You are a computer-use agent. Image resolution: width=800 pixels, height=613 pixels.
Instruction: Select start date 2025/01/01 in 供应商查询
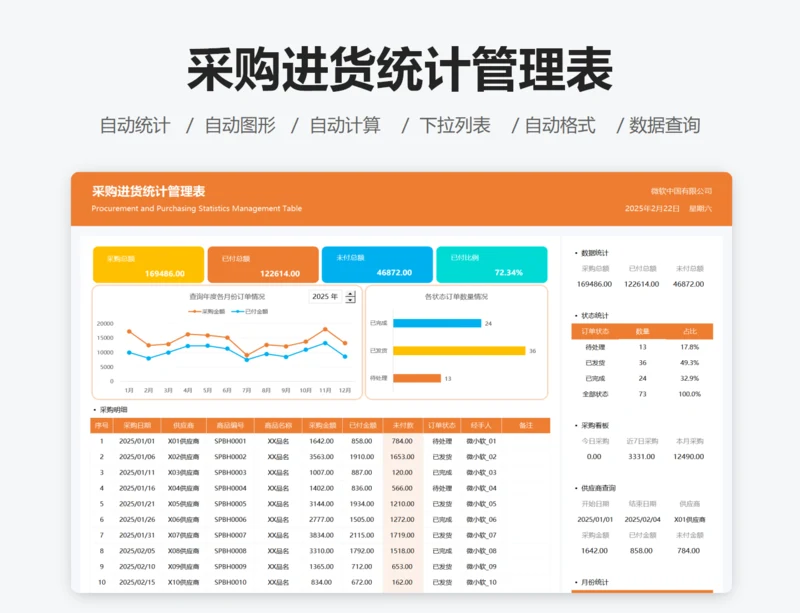[595, 520]
